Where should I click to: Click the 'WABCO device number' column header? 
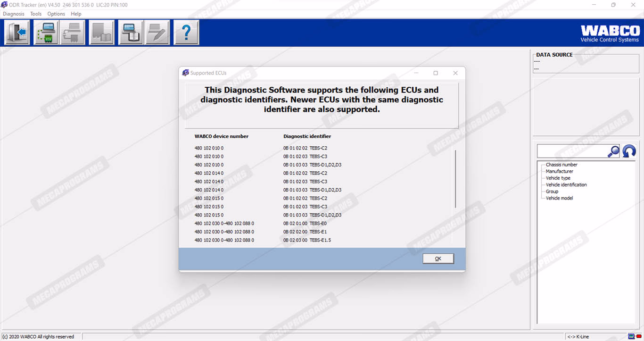[222, 136]
